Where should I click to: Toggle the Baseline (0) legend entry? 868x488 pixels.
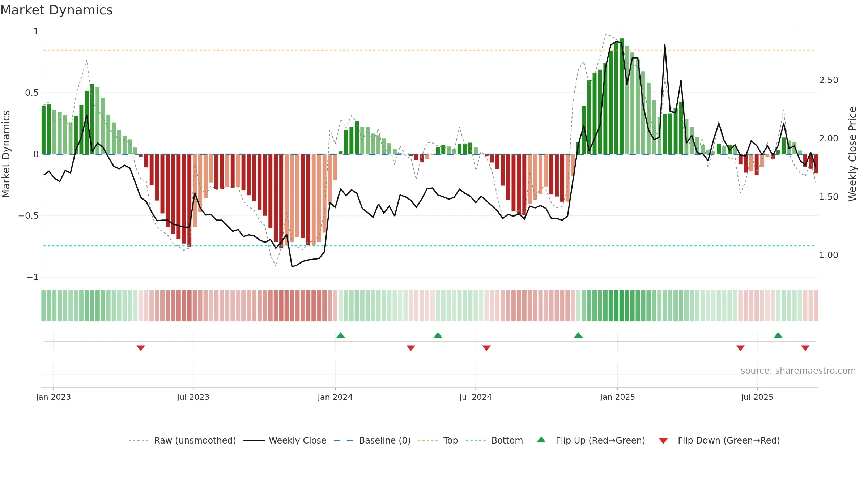click(372, 441)
